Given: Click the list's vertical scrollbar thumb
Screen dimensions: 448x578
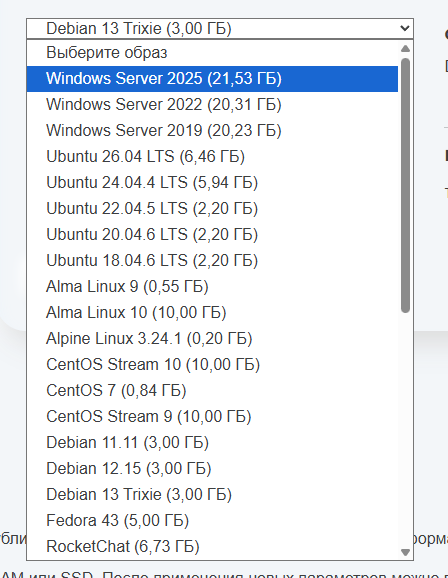Looking at the screenshot, I should point(405,185).
